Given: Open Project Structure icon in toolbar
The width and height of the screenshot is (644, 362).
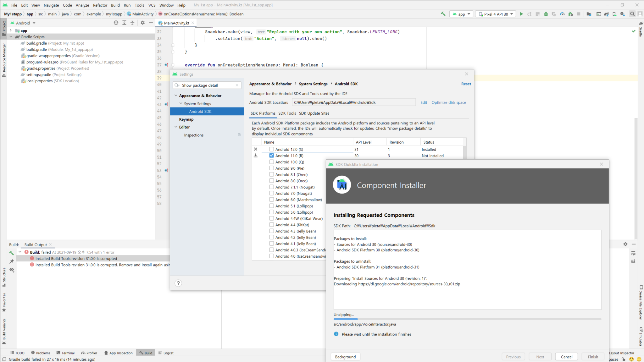Looking at the screenshot, I should point(589,14).
